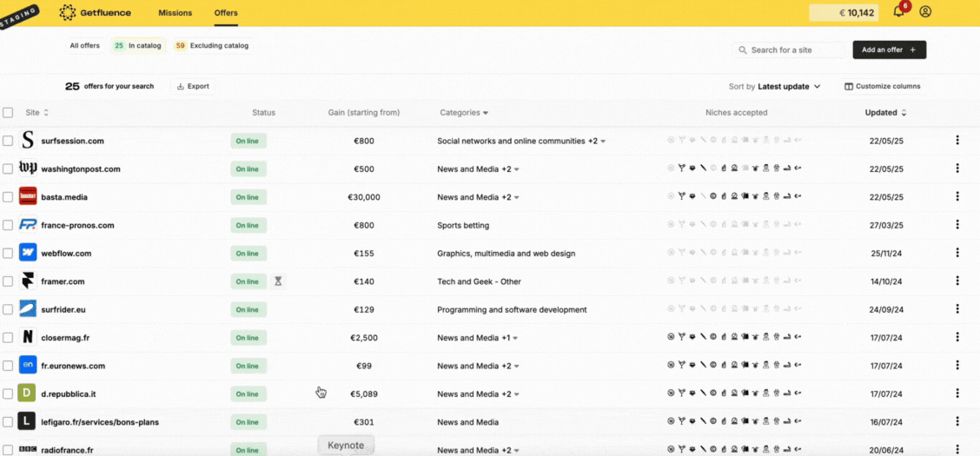Select the Excluding catalog filter tab
The image size is (980, 456).
[211, 46]
